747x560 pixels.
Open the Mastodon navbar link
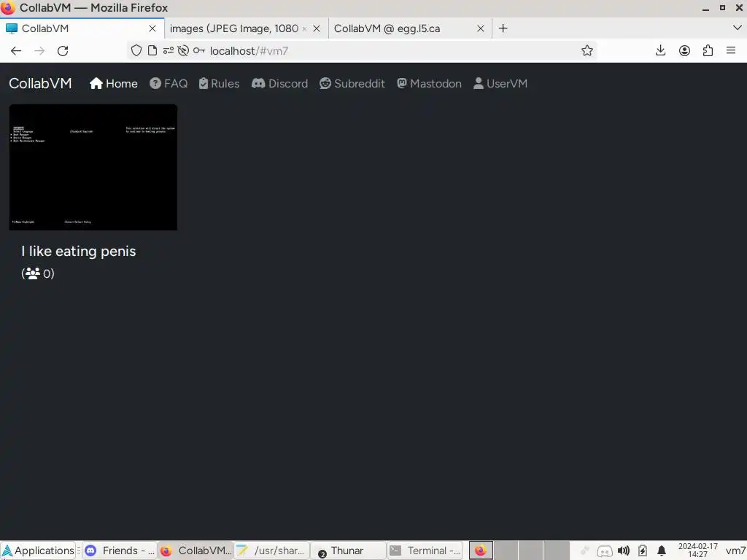(429, 83)
